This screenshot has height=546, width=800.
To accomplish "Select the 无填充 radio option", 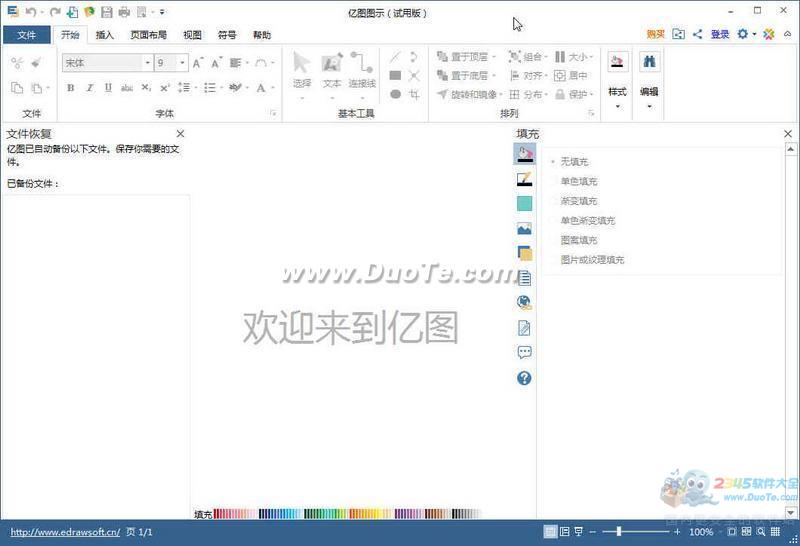I will point(569,162).
